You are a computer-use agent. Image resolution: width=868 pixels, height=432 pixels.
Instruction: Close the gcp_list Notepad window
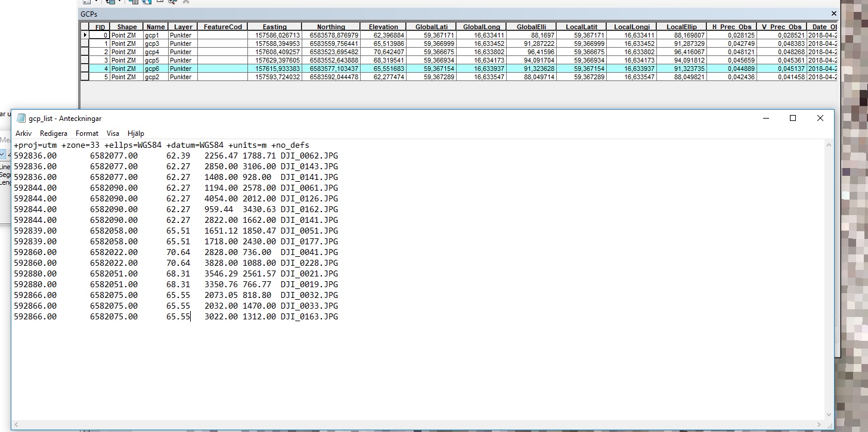tap(820, 119)
